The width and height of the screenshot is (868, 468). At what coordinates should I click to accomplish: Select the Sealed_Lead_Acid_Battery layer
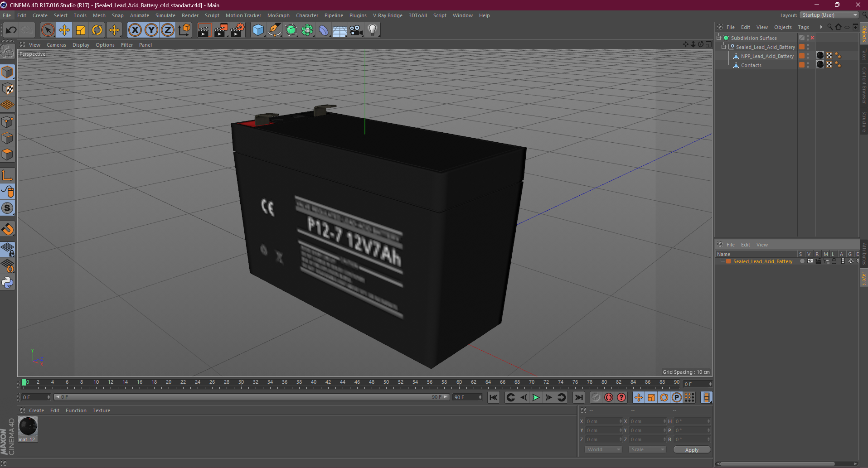[762, 261]
